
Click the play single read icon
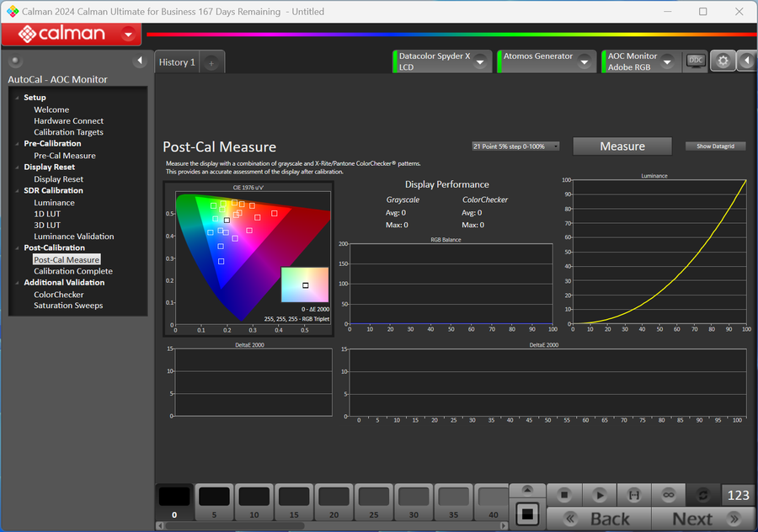click(600, 495)
